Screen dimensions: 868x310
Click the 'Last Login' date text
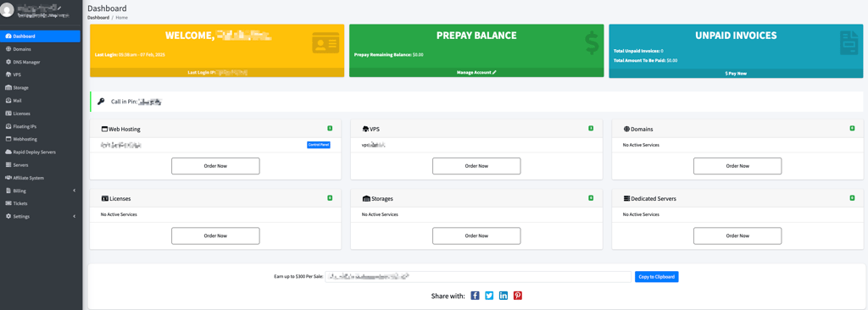tap(130, 55)
